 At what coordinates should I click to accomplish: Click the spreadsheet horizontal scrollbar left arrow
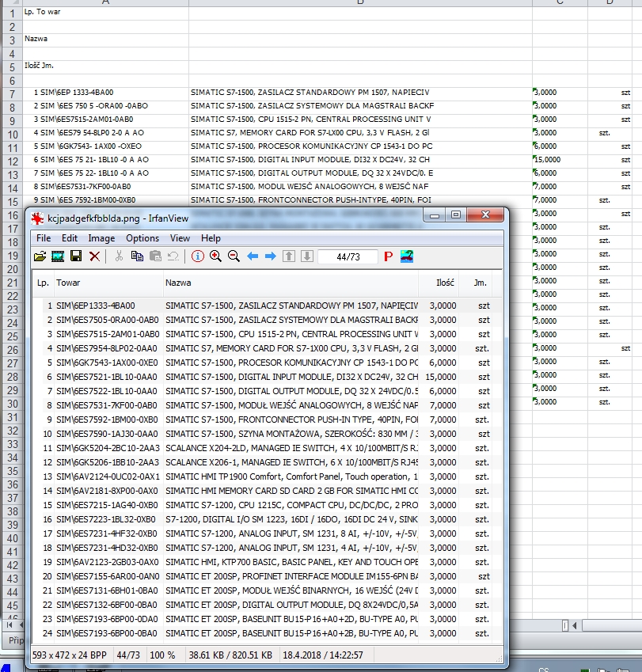[x=574, y=626]
